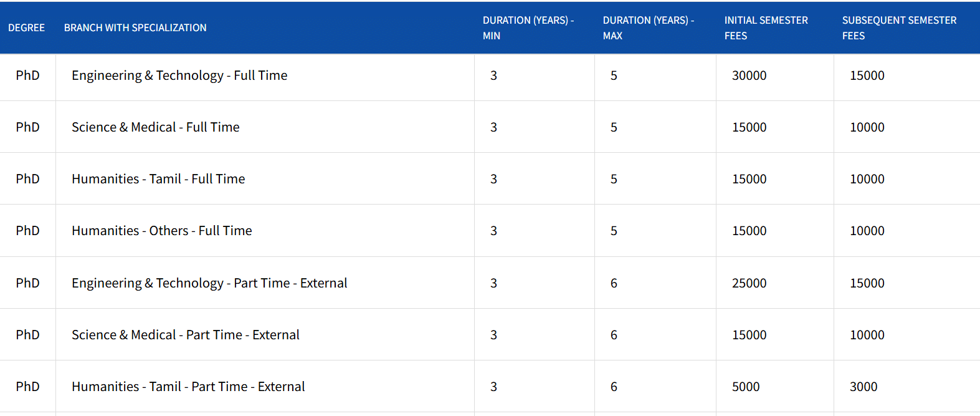Select the 3000 subsequent semester fee cell

point(863,387)
